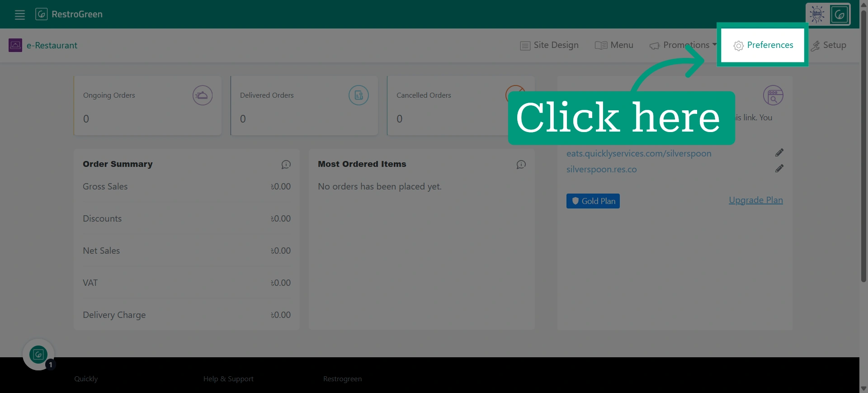Open Order Summary info icon

tap(286, 165)
